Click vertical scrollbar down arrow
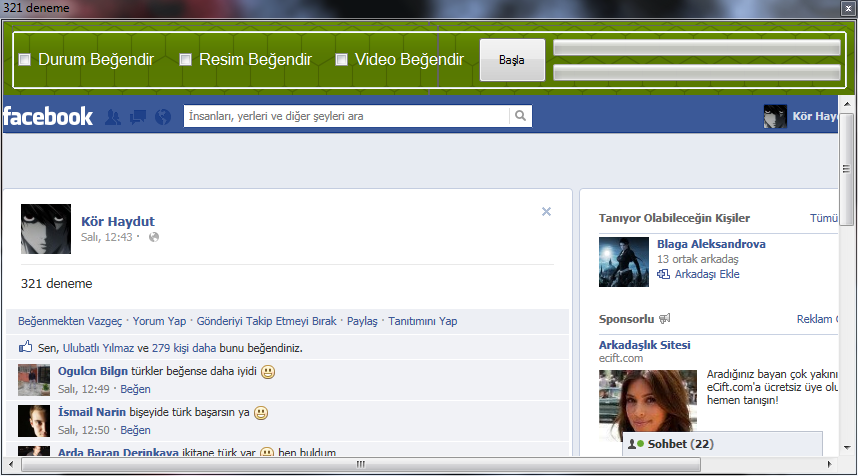Viewport: 858px width, 476px height. [x=847, y=448]
